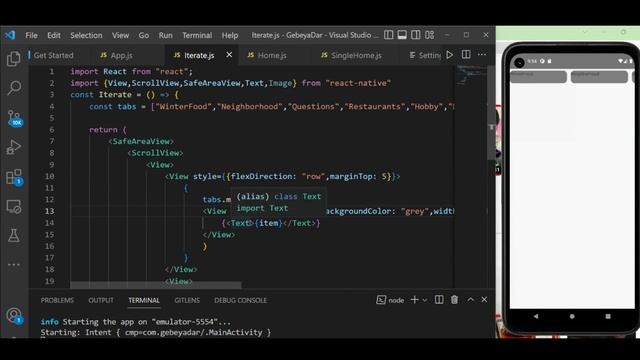Open the Remote Explorer view
Image resolution: width=640 pixels, height=360 pixels.
(x=14, y=207)
